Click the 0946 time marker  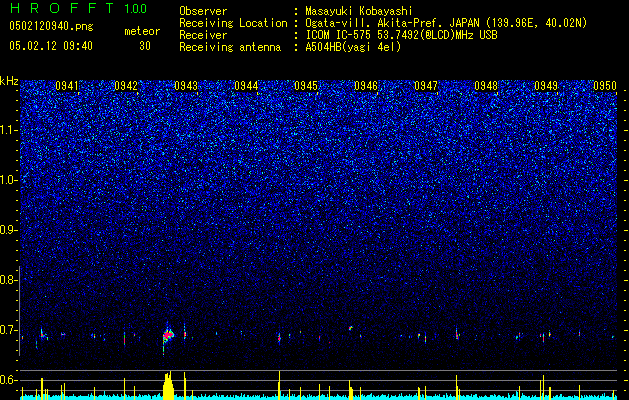(366, 86)
